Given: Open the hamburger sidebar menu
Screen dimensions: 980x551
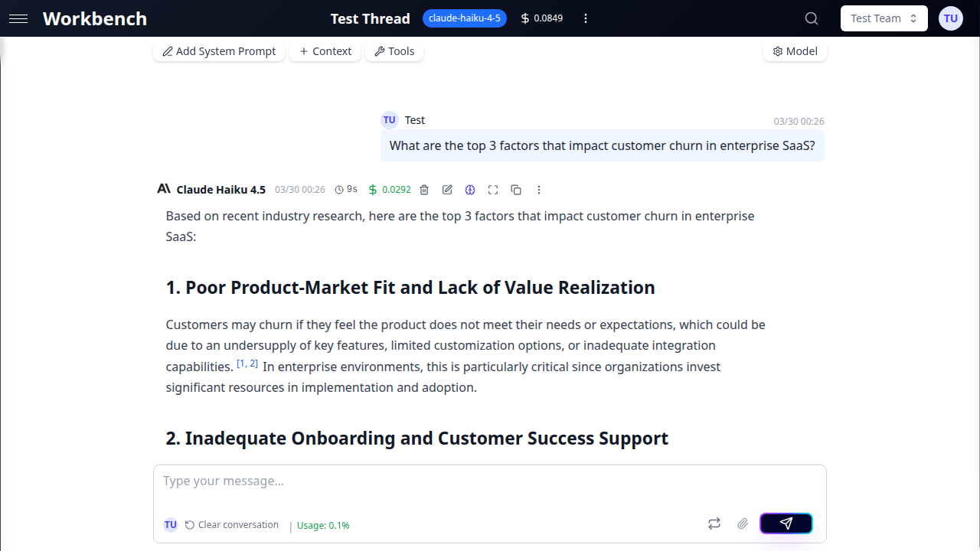Looking at the screenshot, I should point(18,18).
